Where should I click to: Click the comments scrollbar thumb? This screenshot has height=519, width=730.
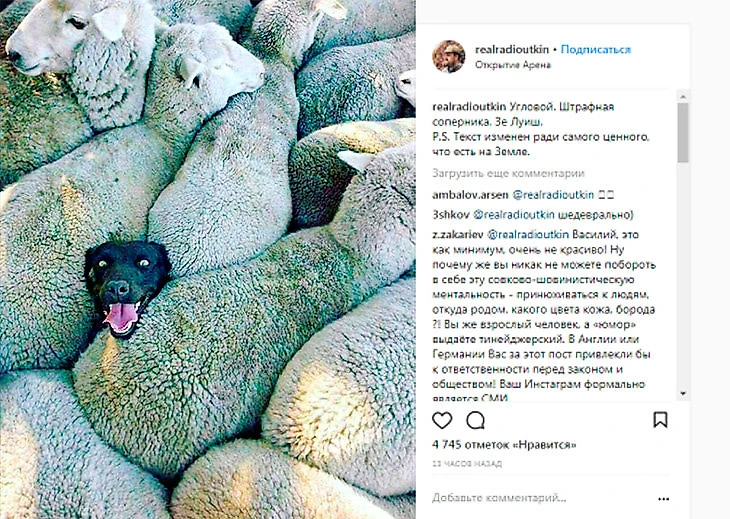click(683, 133)
